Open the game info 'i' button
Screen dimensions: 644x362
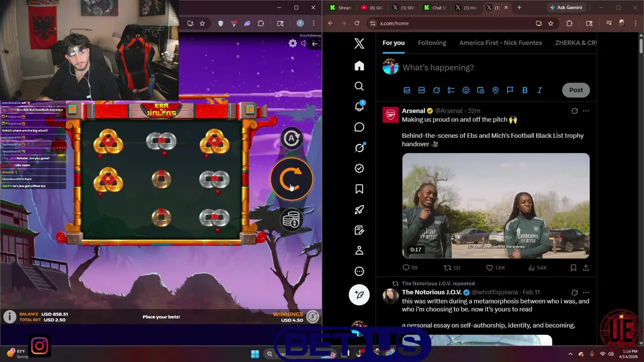[x=10, y=316]
